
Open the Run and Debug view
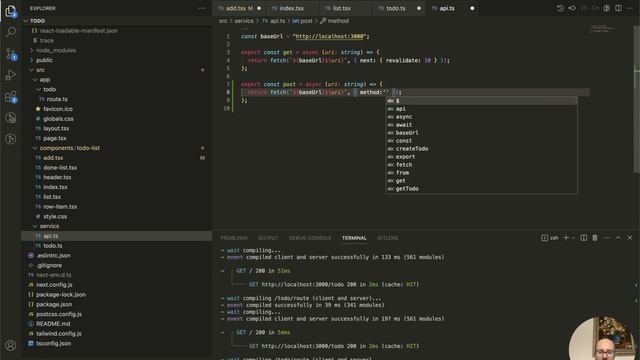[x=11, y=75]
